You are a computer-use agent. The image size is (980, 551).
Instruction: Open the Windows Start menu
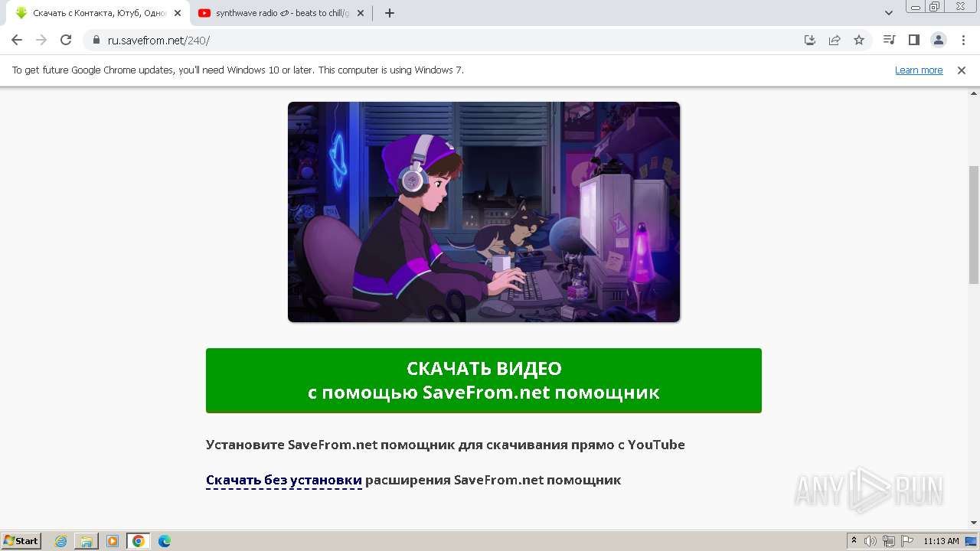[21, 540]
